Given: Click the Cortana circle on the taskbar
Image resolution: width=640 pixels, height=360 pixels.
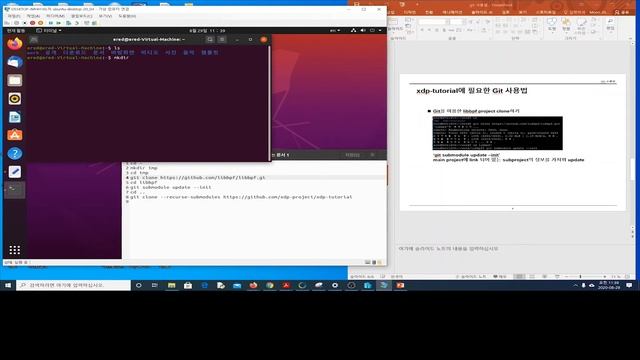Looking at the screenshot, I should point(138,285).
